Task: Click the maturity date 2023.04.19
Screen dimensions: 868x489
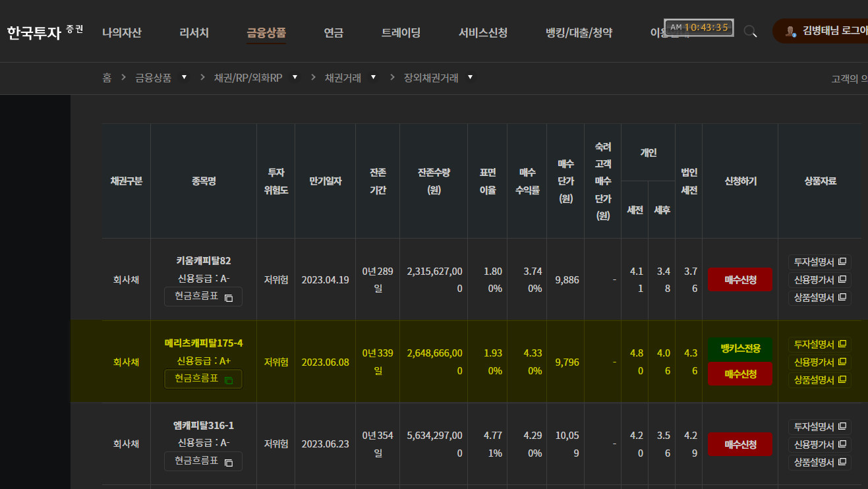Action: point(325,279)
